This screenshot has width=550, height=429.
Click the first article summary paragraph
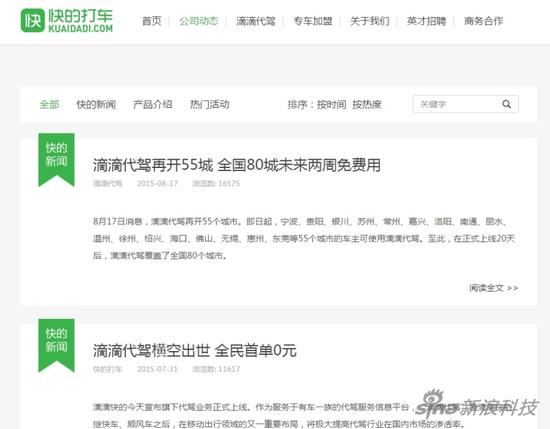click(x=304, y=239)
